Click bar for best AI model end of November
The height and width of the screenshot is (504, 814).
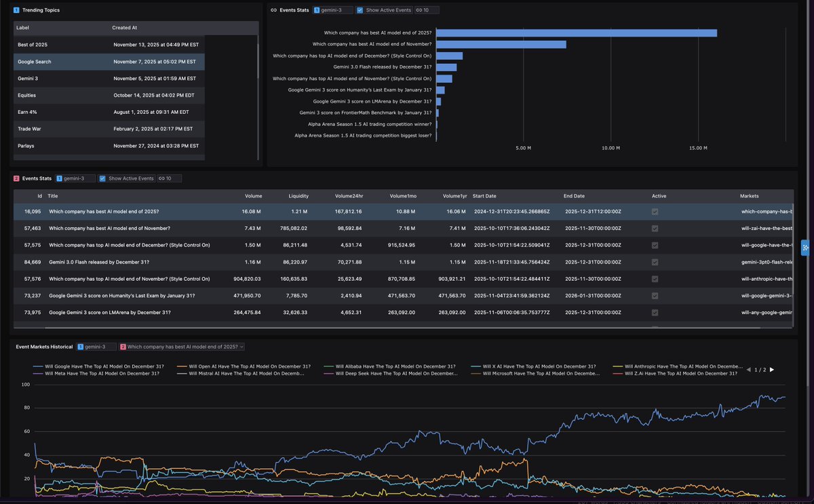[x=501, y=44]
